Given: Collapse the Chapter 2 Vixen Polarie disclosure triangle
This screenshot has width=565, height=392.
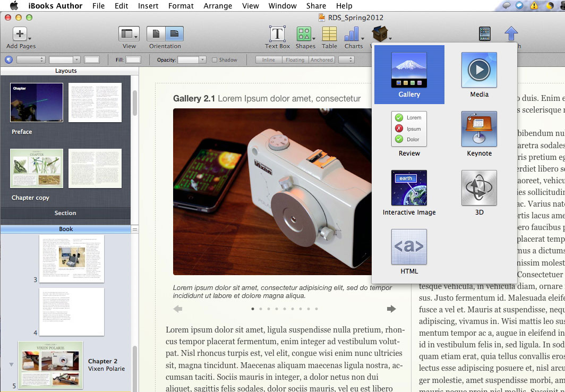Looking at the screenshot, I should [x=11, y=364].
